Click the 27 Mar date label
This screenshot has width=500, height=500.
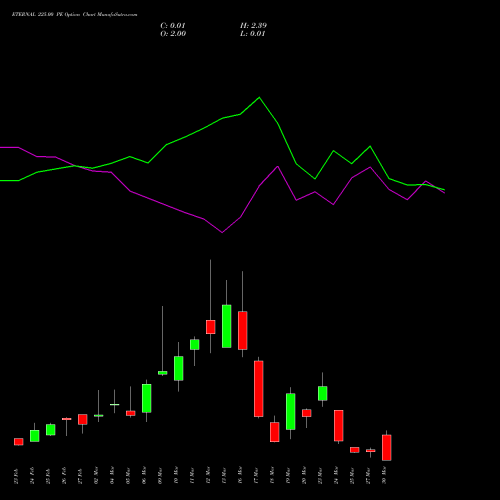point(368,475)
